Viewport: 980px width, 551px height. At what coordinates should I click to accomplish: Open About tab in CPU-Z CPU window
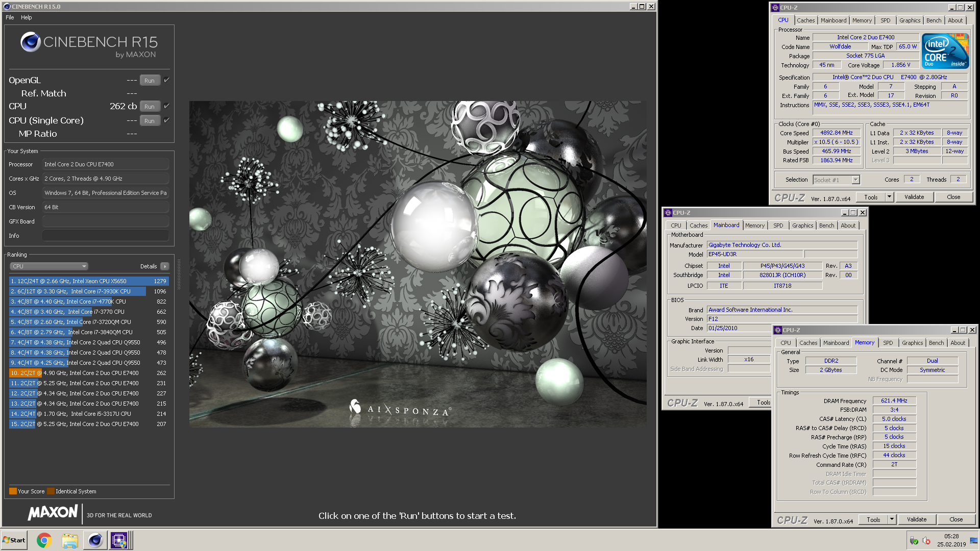pos(955,20)
